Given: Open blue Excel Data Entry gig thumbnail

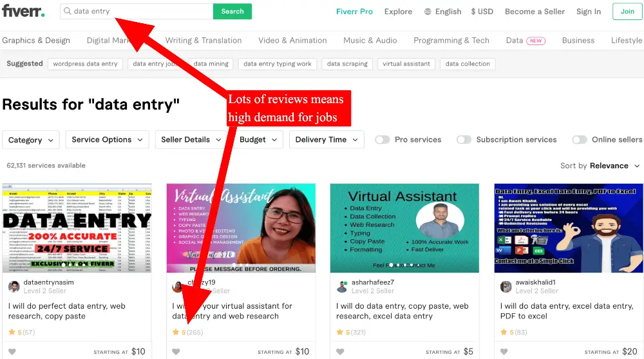Looking at the screenshot, I should 569,228.
